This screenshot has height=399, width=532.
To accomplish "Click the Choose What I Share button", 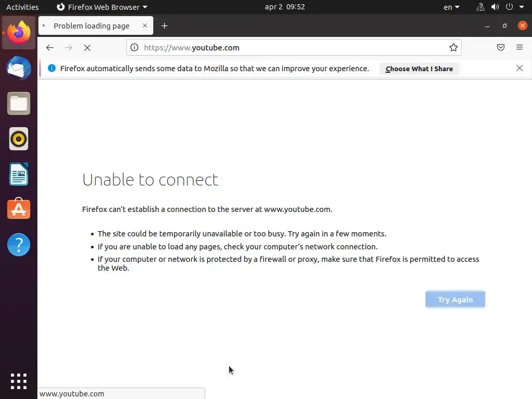I will click(x=419, y=69).
